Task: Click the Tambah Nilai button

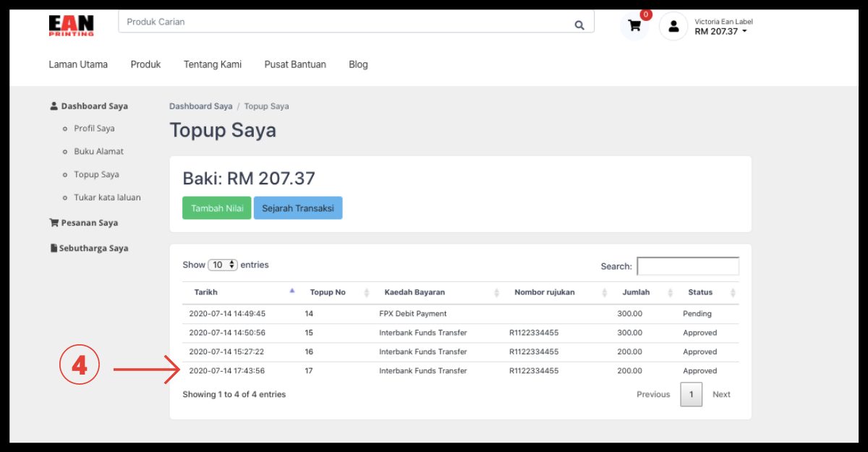Action: pyautogui.click(x=216, y=208)
